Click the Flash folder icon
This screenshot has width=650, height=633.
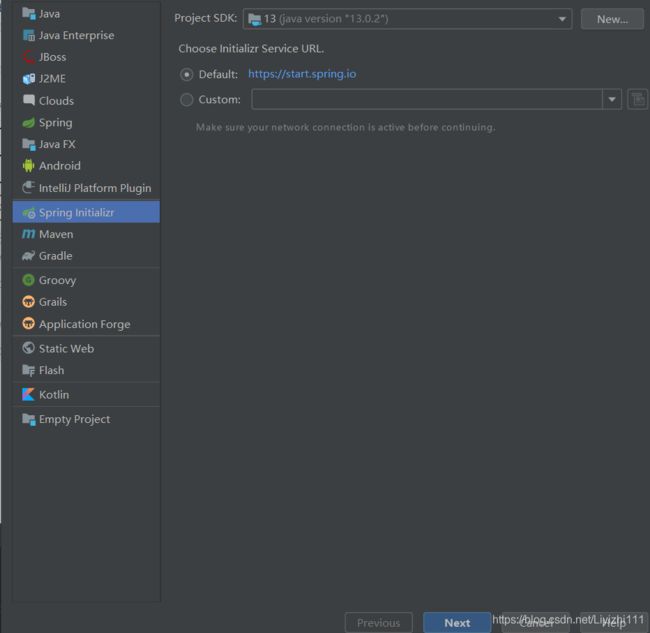click(29, 370)
